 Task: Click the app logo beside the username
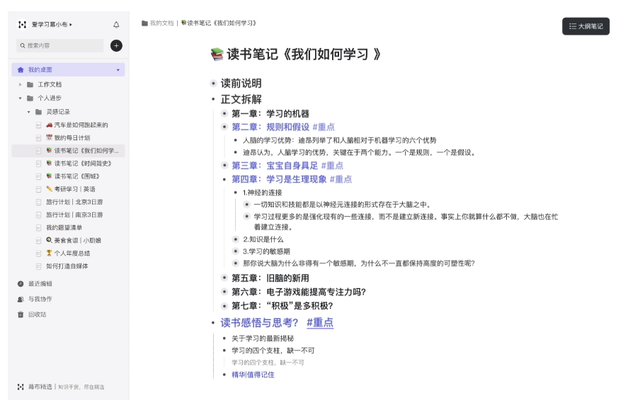click(22, 25)
